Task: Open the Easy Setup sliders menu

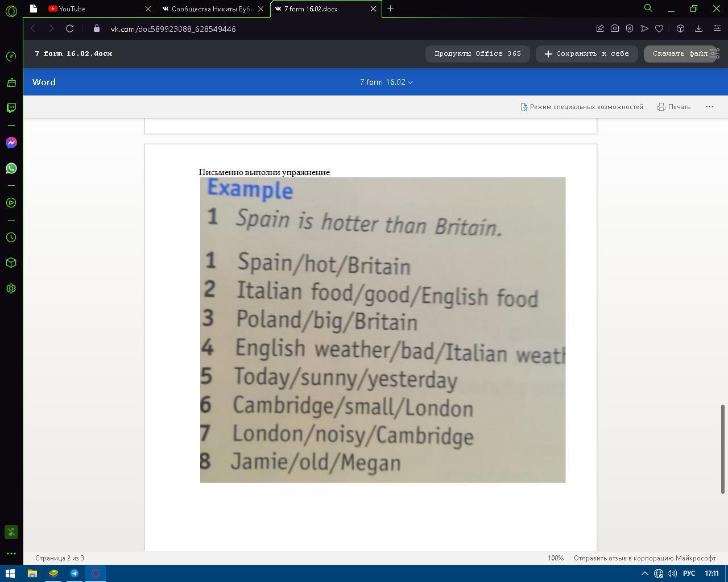Action: (x=717, y=28)
